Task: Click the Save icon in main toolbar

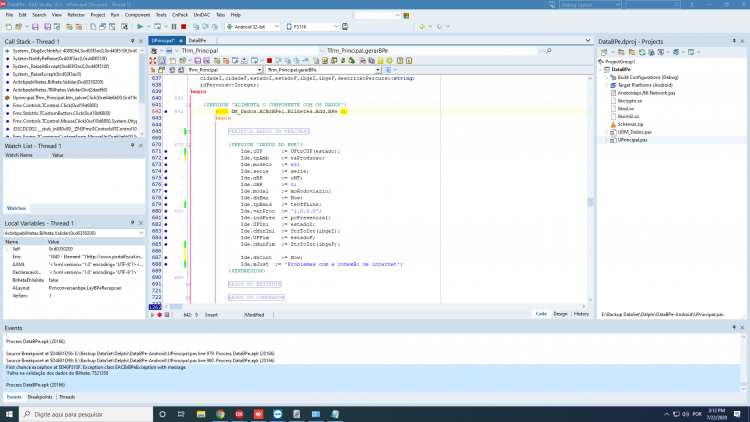Action: [35, 27]
